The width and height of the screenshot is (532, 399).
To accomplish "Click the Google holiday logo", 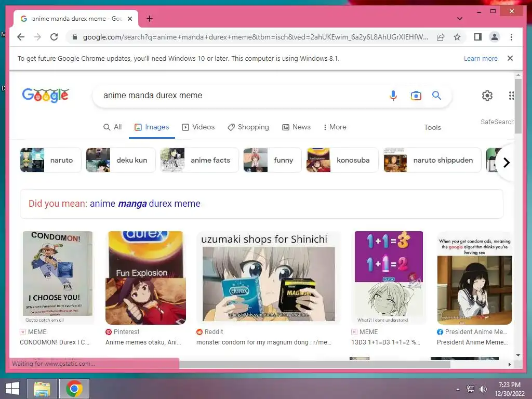I will coord(46,96).
